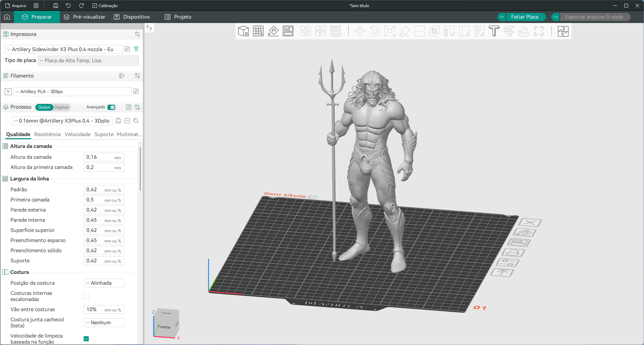Select Objetos process mode
The height and width of the screenshot is (345, 644).
pos(61,107)
